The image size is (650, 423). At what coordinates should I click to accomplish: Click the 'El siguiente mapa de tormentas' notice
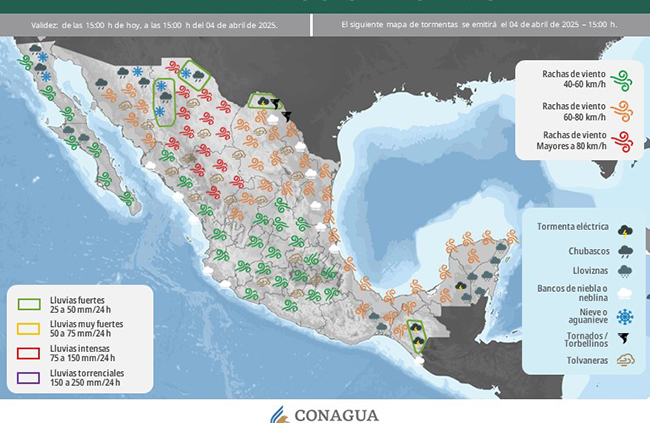pyautogui.click(x=478, y=22)
